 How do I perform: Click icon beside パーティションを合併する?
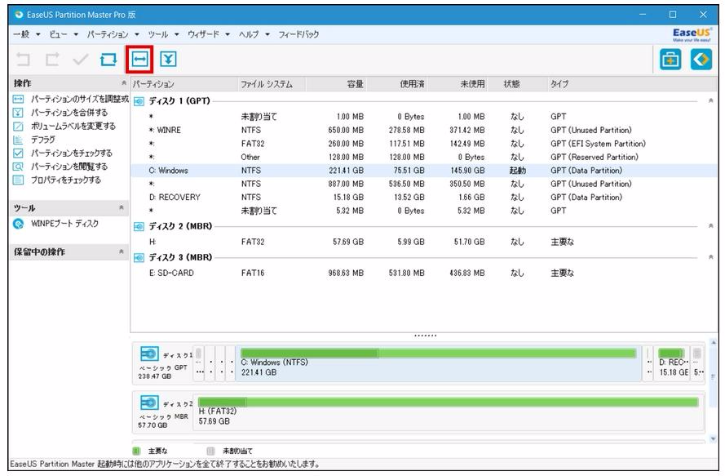click(18, 112)
